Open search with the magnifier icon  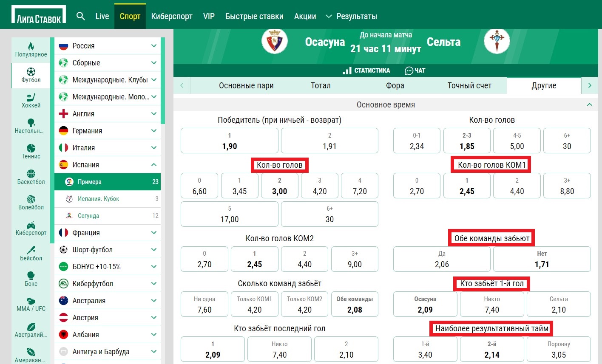coord(81,16)
